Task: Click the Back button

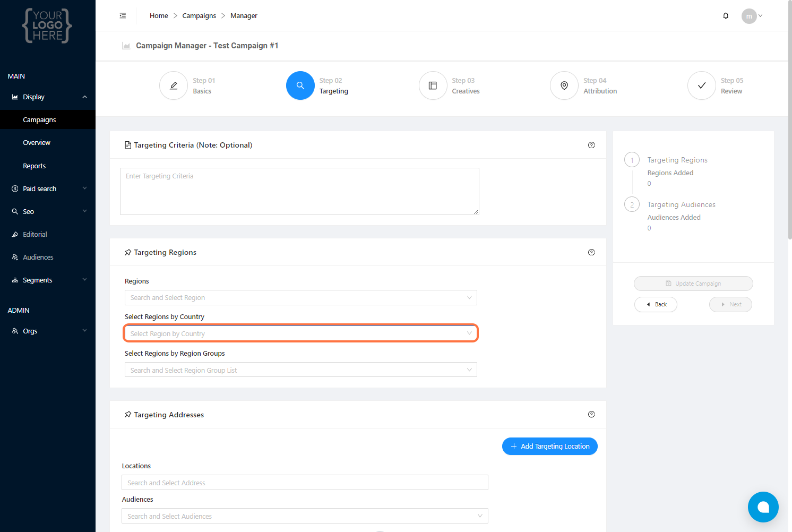Action: tap(656, 305)
